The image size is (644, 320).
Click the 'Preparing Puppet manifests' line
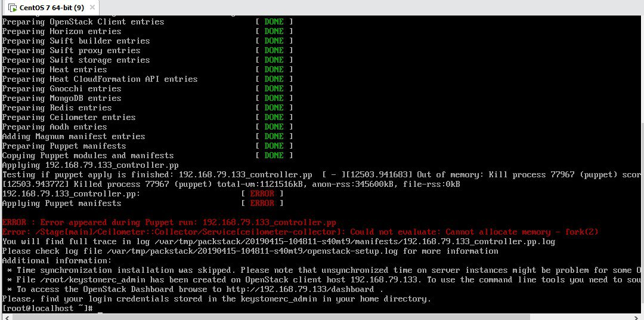click(x=147, y=146)
